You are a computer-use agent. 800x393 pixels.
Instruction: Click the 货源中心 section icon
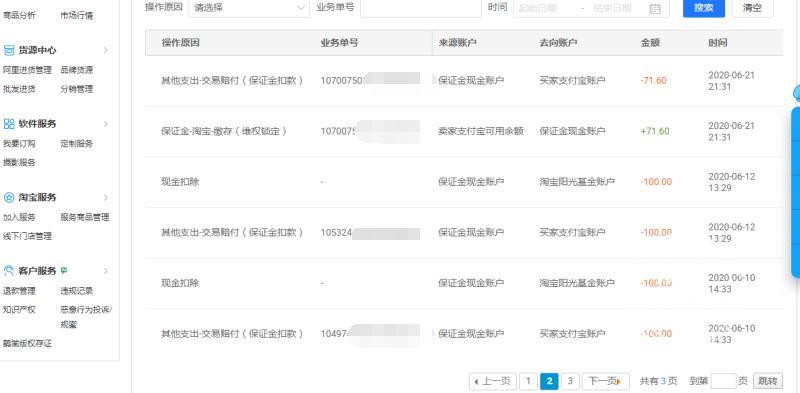[9, 50]
